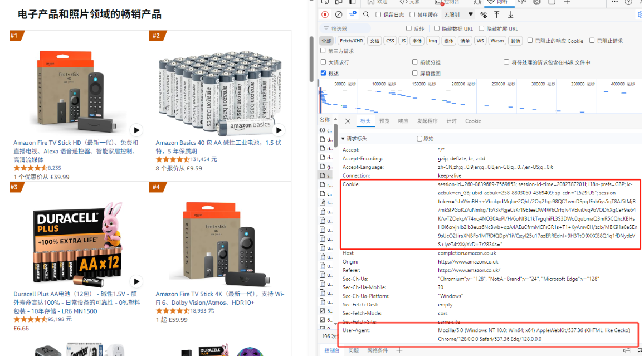Enable 屏幕截图 screenshots checkbox

click(415, 73)
